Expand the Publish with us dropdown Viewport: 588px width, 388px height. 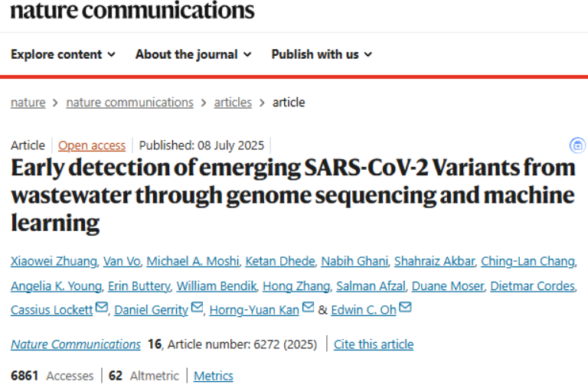(322, 54)
